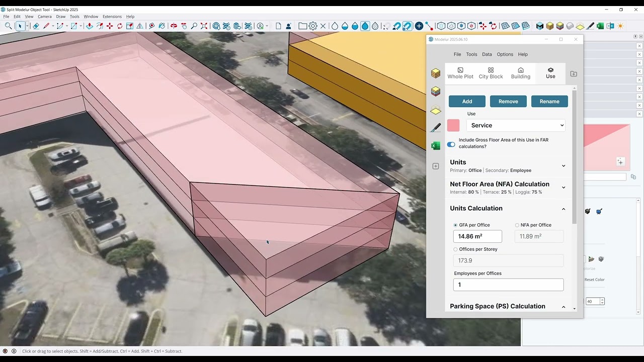Open the Select tool dropdown arrow
Viewport: 644px width, 362px height.
pyautogui.click(x=28, y=26)
